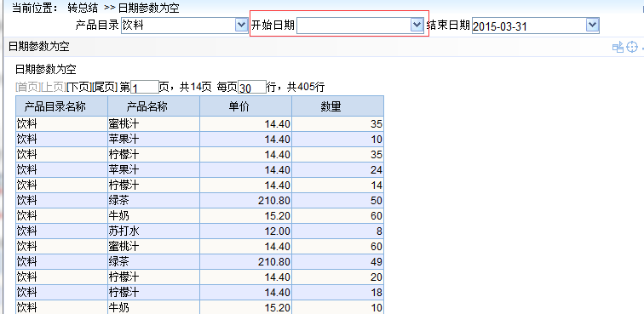Click the 共14页 total pages text
Screen dimensions: 644x314
[196, 87]
